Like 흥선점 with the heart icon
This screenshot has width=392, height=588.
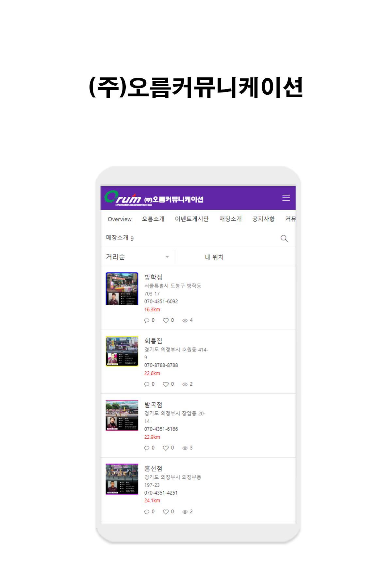click(166, 512)
